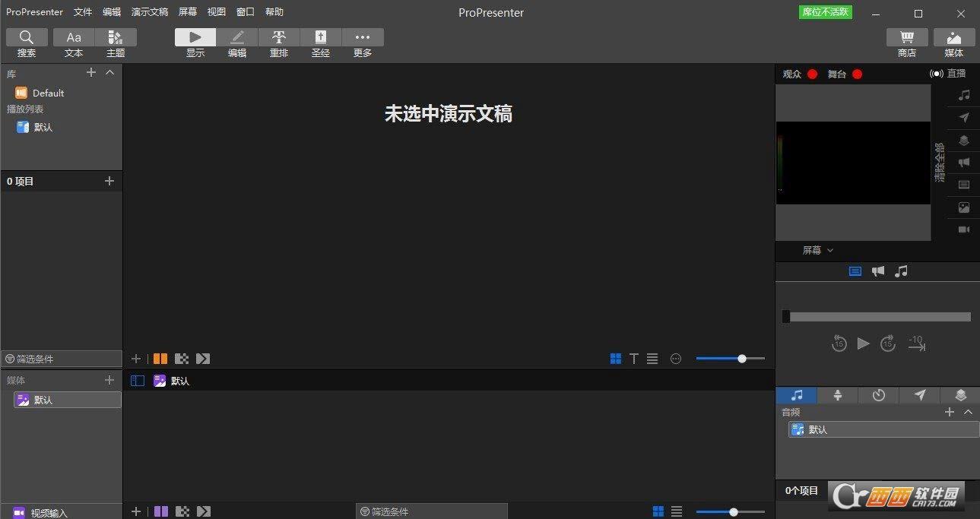Open the 编辑 menu in menu bar

[112, 12]
